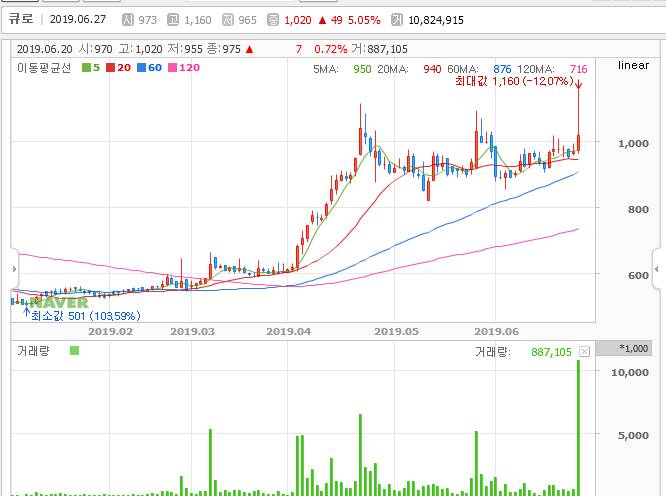Click the red 20-day moving average swatch
The height and width of the screenshot is (496, 666).
tap(110, 68)
